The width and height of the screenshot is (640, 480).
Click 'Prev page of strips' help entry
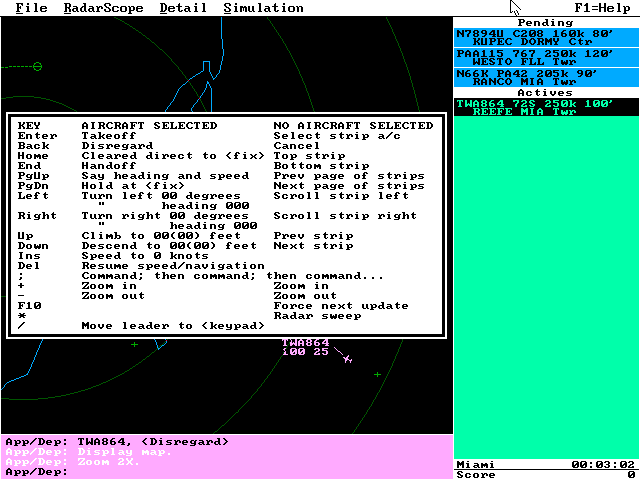349,176
